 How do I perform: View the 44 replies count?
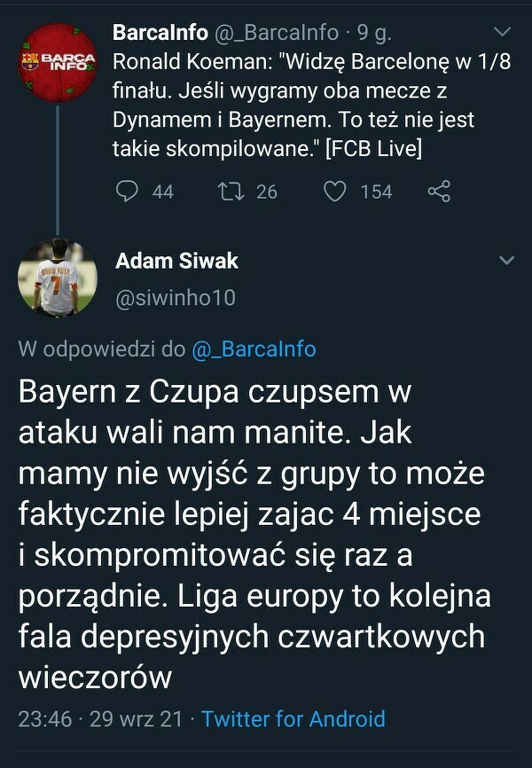point(162,192)
